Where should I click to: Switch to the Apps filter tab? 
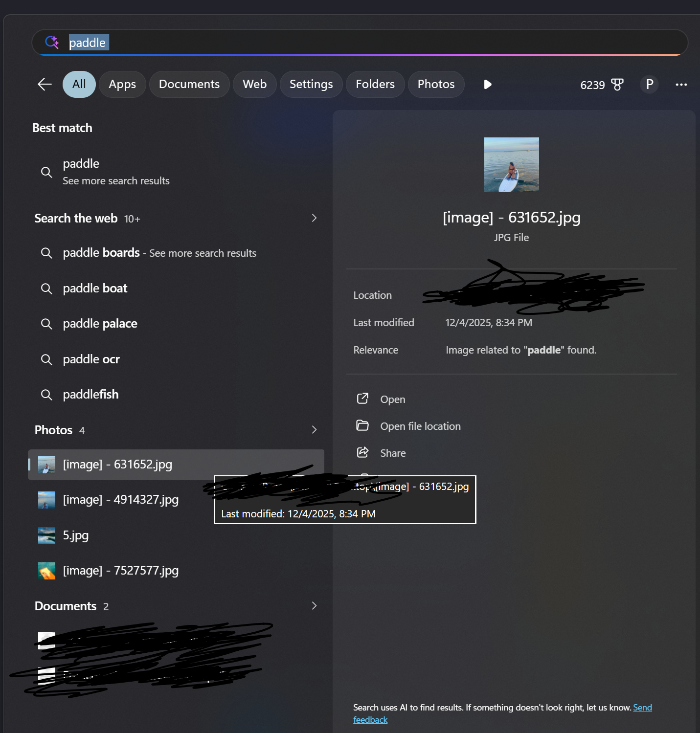pyautogui.click(x=122, y=84)
